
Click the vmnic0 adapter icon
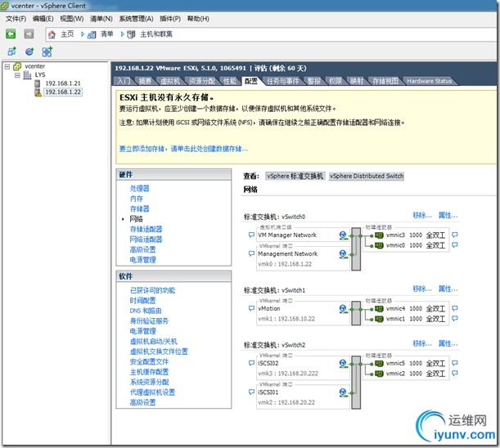pos(379,246)
